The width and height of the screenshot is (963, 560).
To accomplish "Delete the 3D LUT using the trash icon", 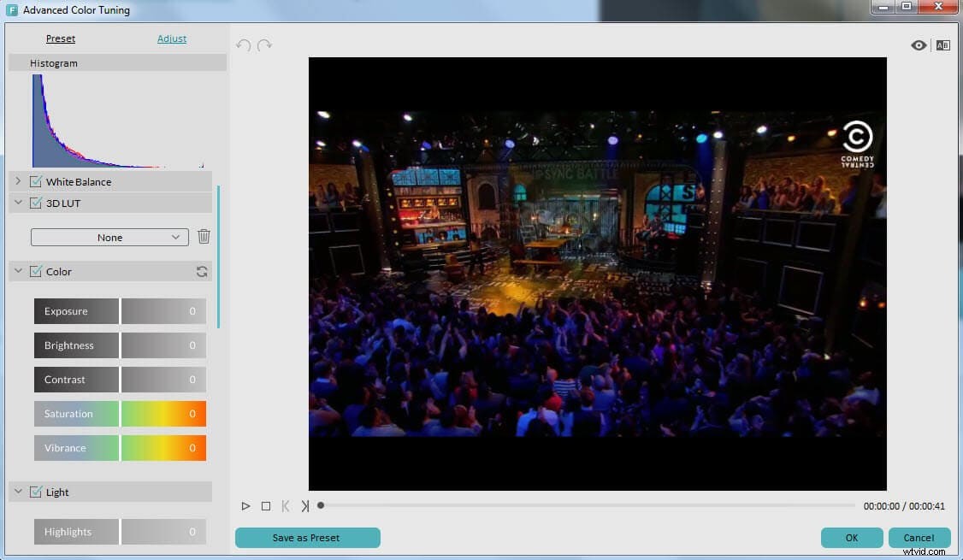I will click(204, 237).
